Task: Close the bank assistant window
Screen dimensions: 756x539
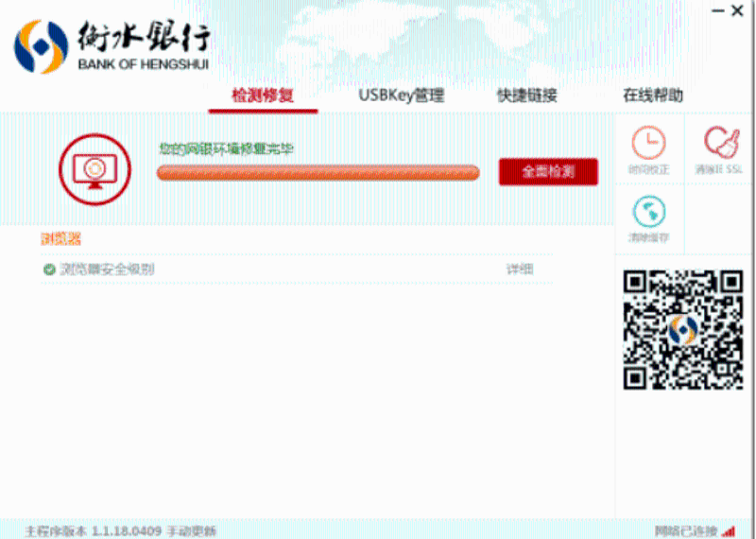Action: 737,10
